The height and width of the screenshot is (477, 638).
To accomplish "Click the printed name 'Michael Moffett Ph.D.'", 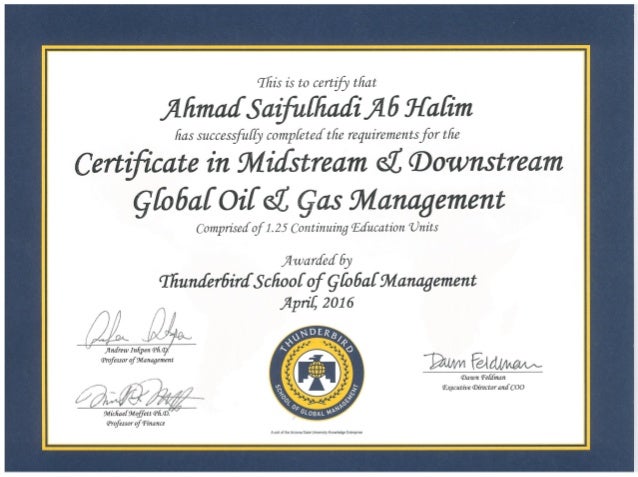I will click(137, 414).
